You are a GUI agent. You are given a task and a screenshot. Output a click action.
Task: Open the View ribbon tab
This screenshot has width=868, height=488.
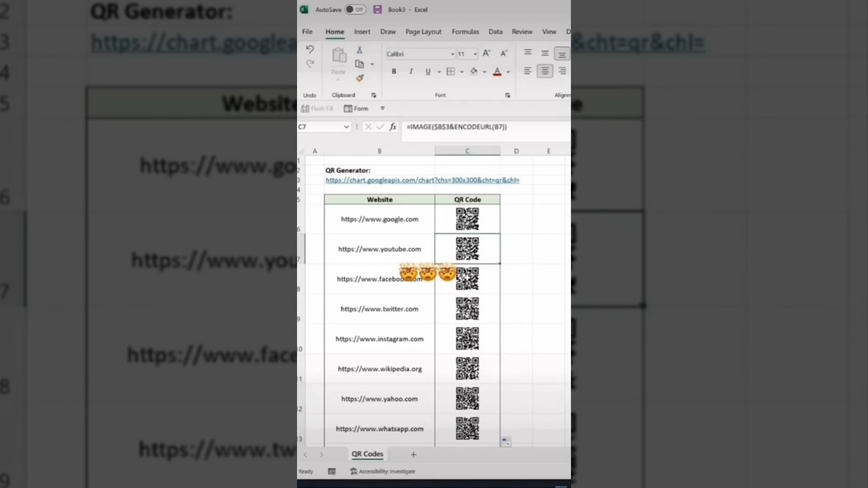pos(549,32)
